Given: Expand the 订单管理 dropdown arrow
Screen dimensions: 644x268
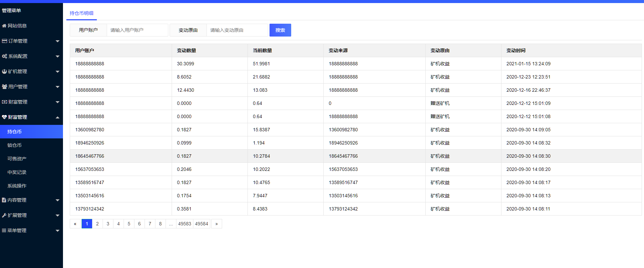Looking at the screenshot, I should pyautogui.click(x=57, y=41).
